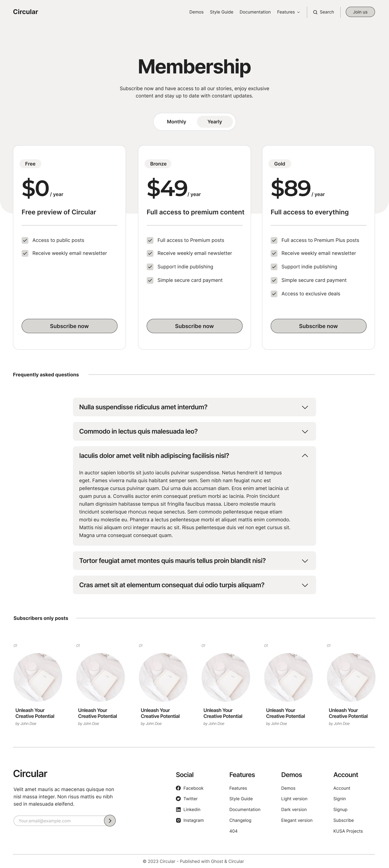Click the Twitter icon in the footer
Image resolution: width=389 pixels, height=868 pixels.
178,799
